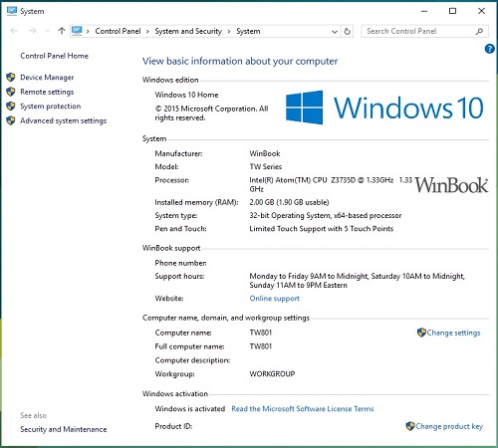Click shield icon beside Remote settings
Image resolution: width=498 pixels, height=448 pixels.
click(x=11, y=92)
